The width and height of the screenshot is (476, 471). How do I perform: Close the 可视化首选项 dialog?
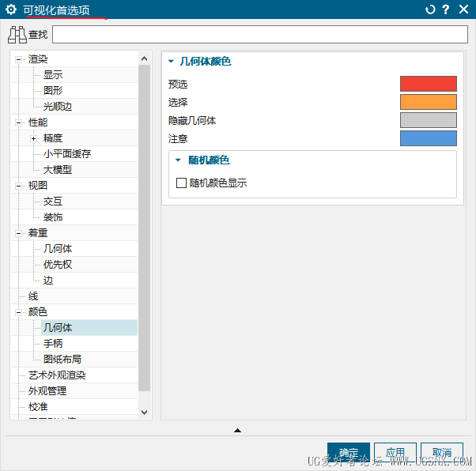tap(463, 9)
